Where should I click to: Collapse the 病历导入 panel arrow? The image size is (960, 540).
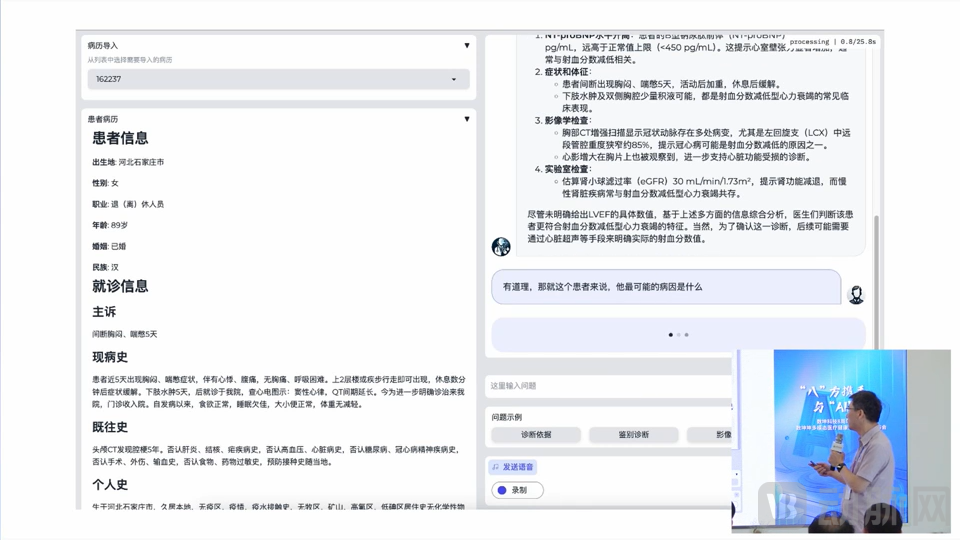(467, 45)
